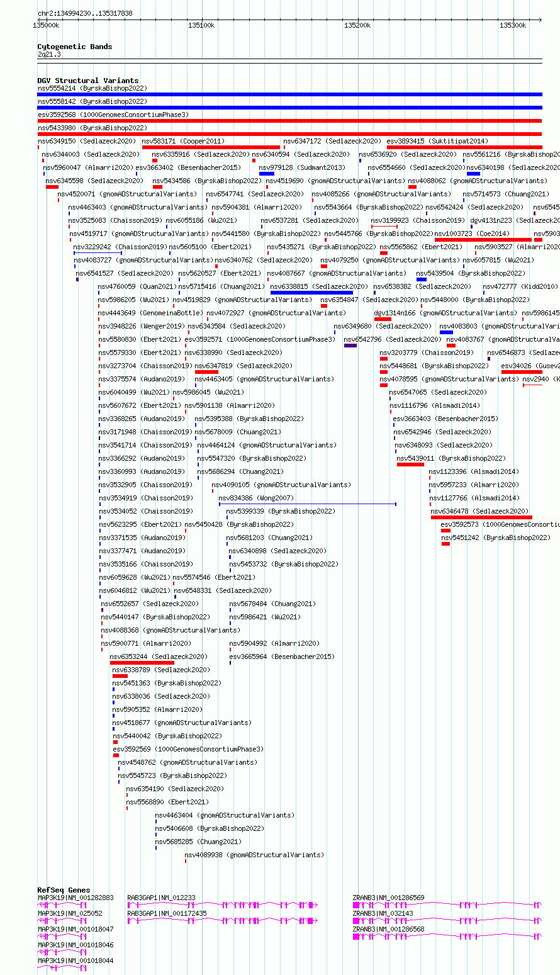Click the 135300k ruler tick label
560x975 pixels.
click(513, 25)
